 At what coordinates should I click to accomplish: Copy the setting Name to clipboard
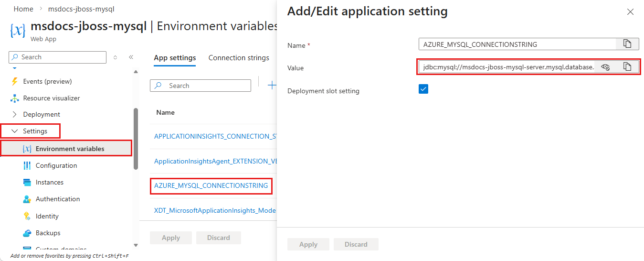coord(627,44)
